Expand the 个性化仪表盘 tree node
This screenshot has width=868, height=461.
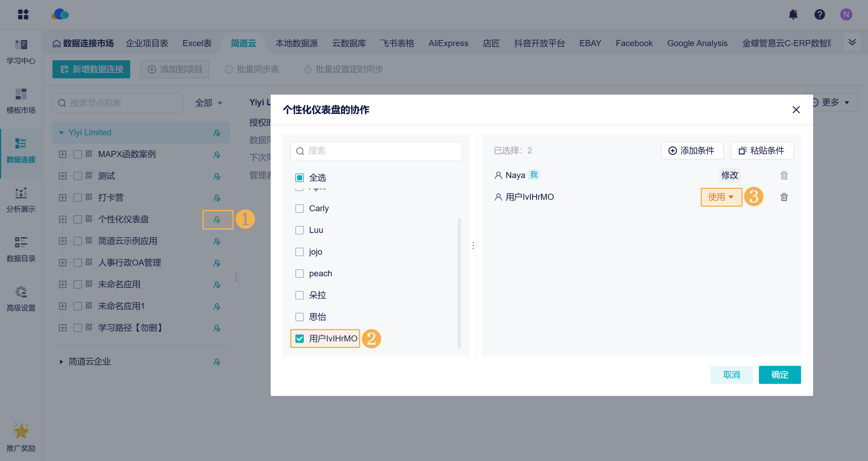click(63, 219)
